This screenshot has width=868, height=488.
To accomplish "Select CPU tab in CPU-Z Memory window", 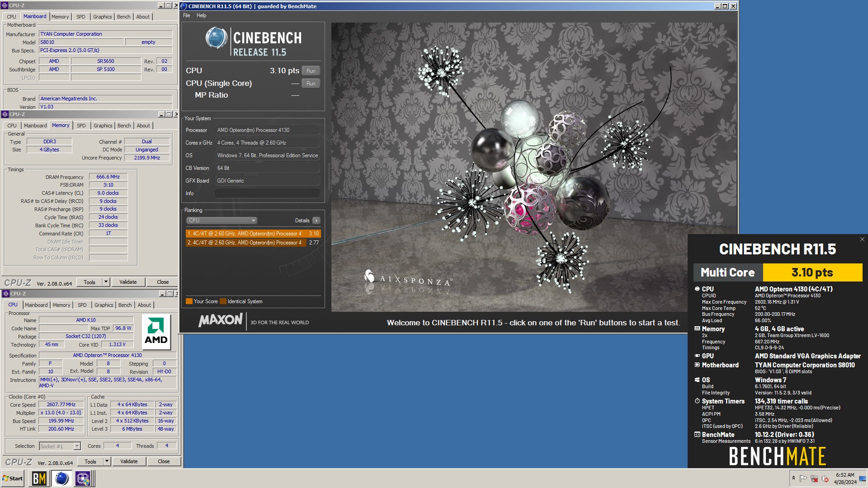I will (12, 126).
